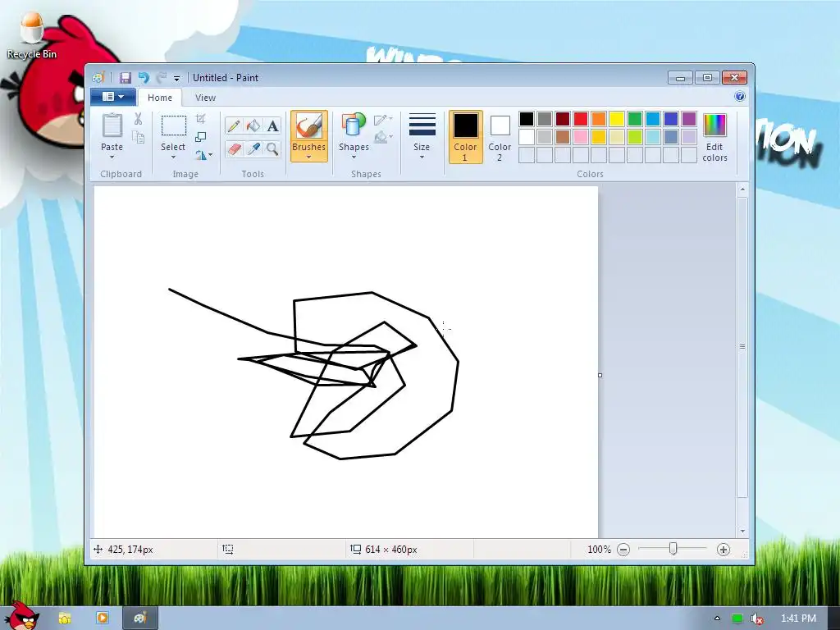The height and width of the screenshot is (630, 840).
Task: Activate the Color 1 foreground selector
Action: (x=465, y=137)
